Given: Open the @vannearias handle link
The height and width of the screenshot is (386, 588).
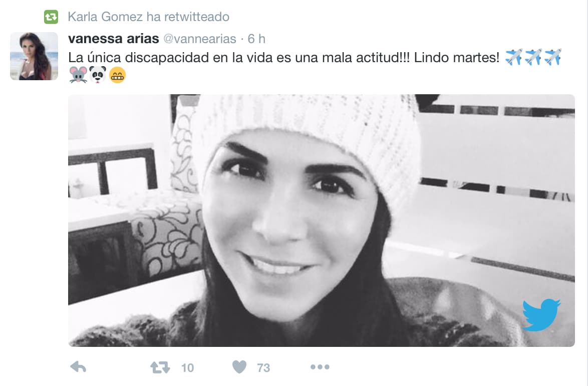Looking at the screenshot, I should [x=200, y=39].
